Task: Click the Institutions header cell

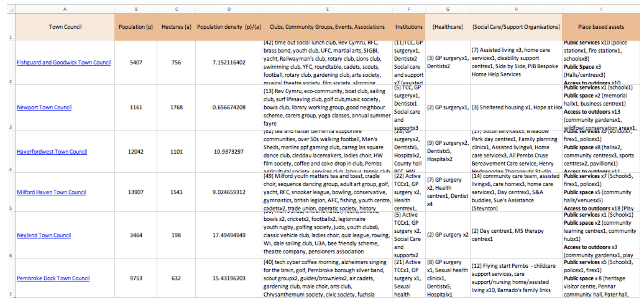Action: coord(409,27)
